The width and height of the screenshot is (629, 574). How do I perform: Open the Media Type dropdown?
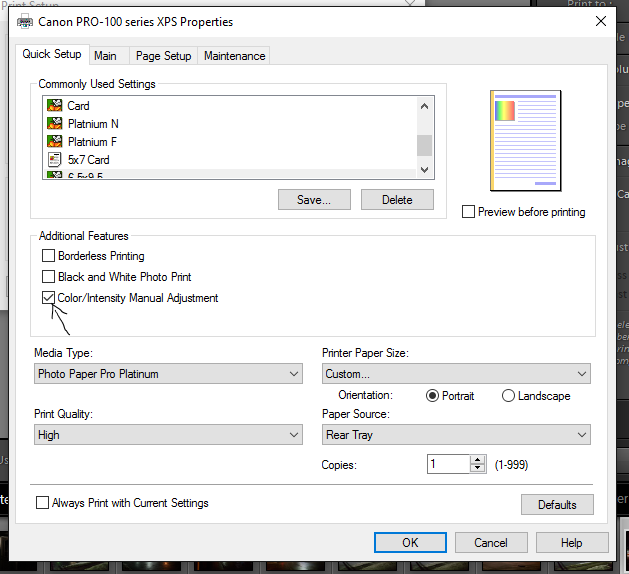[168, 374]
